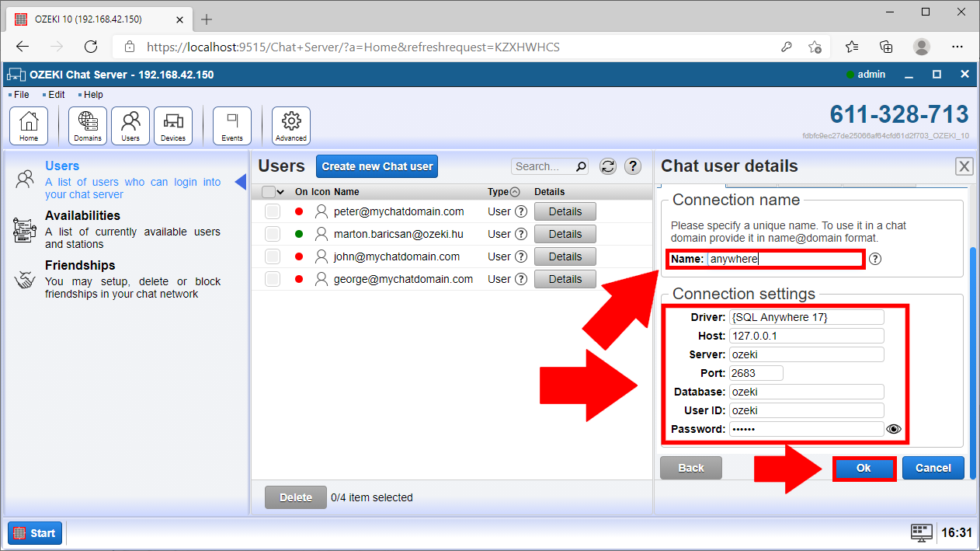The height and width of the screenshot is (551, 980).
Task: Open the File menu
Action: click(21, 95)
